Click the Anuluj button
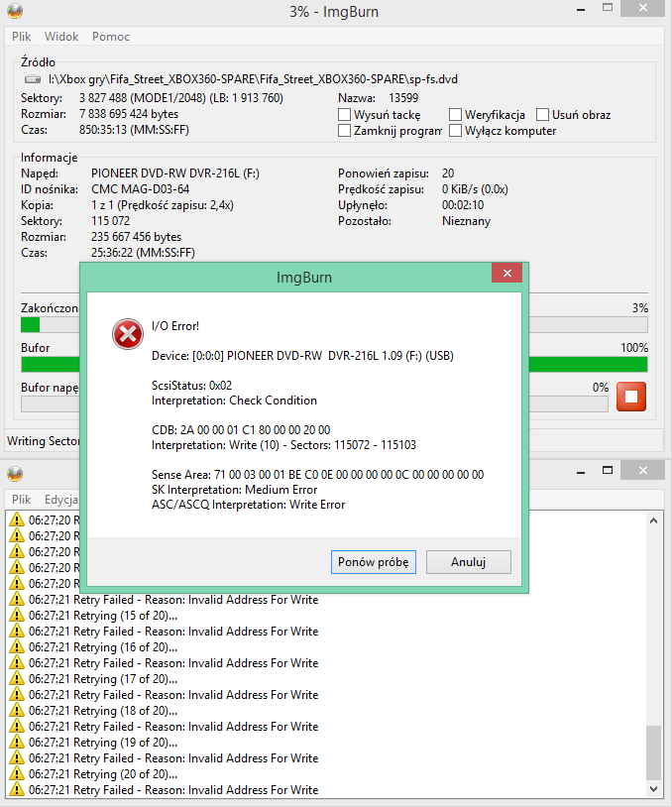The width and height of the screenshot is (672, 807). tap(468, 562)
